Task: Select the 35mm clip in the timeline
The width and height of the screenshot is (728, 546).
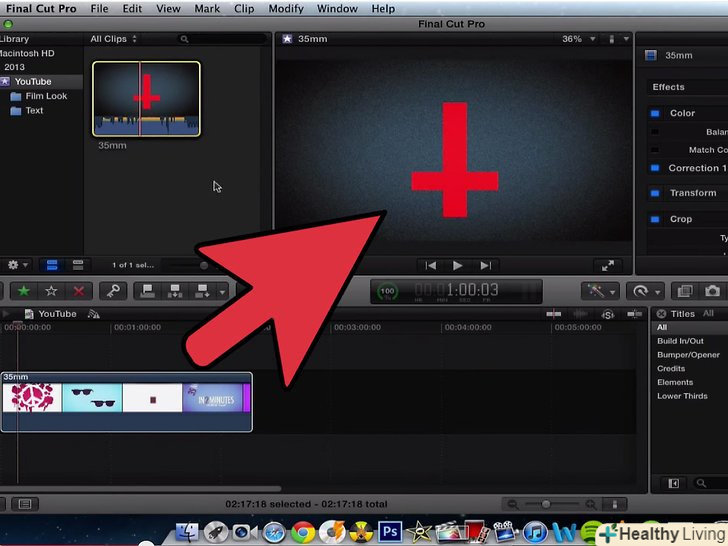Action: tap(126, 402)
